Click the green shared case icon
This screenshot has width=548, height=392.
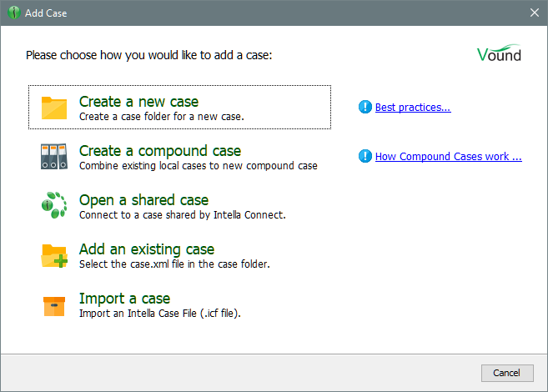[54, 206]
